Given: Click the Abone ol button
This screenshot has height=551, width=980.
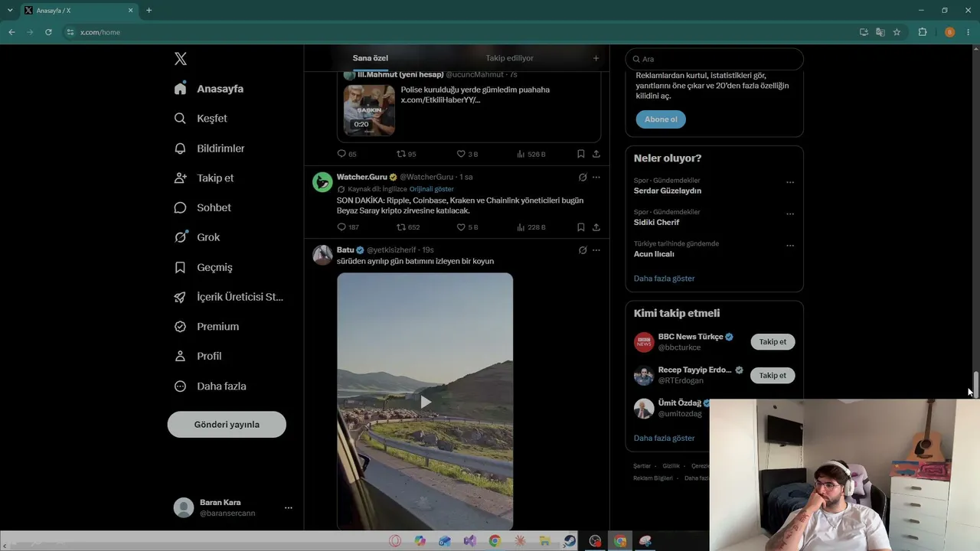Looking at the screenshot, I should pos(661,119).
